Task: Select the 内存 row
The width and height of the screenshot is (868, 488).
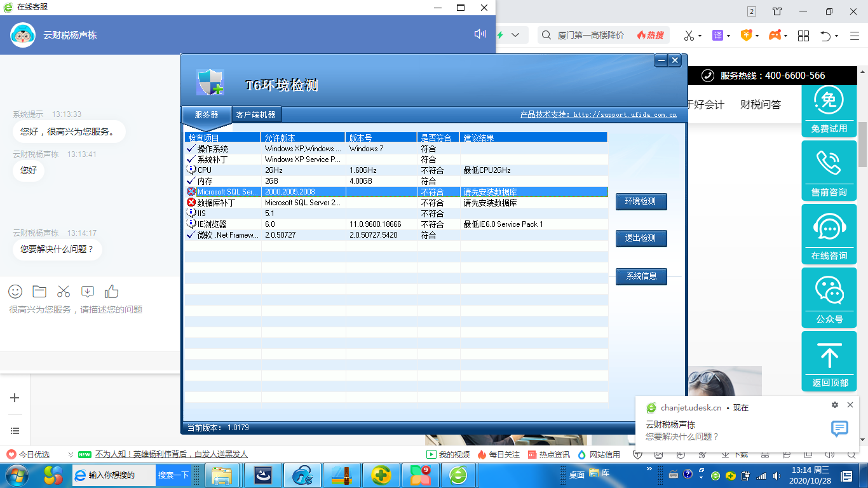Action: 397,181
